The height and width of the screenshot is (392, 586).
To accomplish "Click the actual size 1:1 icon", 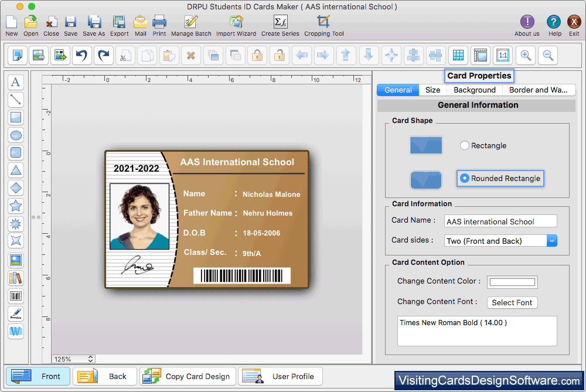I will 503,55.
